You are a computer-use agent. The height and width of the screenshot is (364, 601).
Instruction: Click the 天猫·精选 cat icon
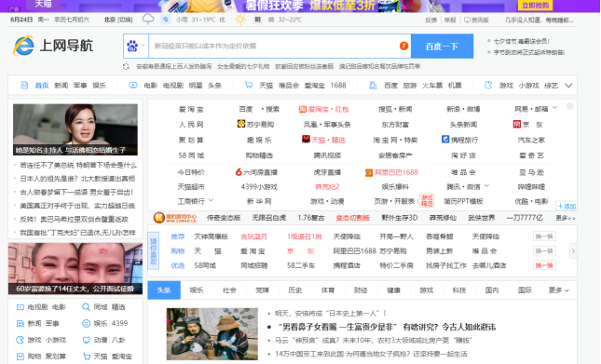306,139
